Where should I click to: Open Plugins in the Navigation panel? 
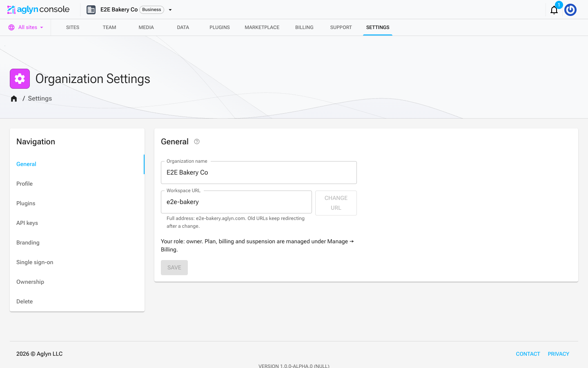pos(77,203)
